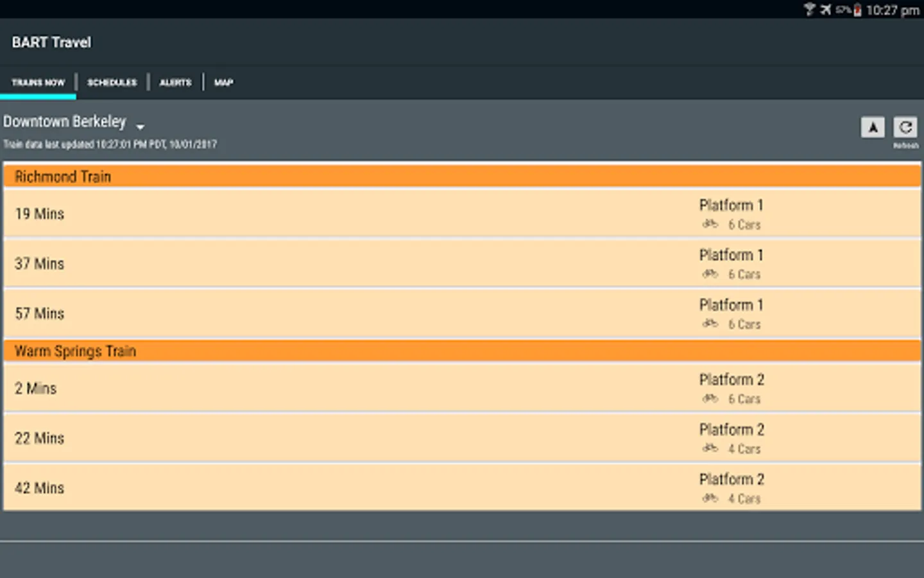Select the 22 Mins Warm Springs row
Viewport: 924px width, 578px height.
[x=462, y=438]
